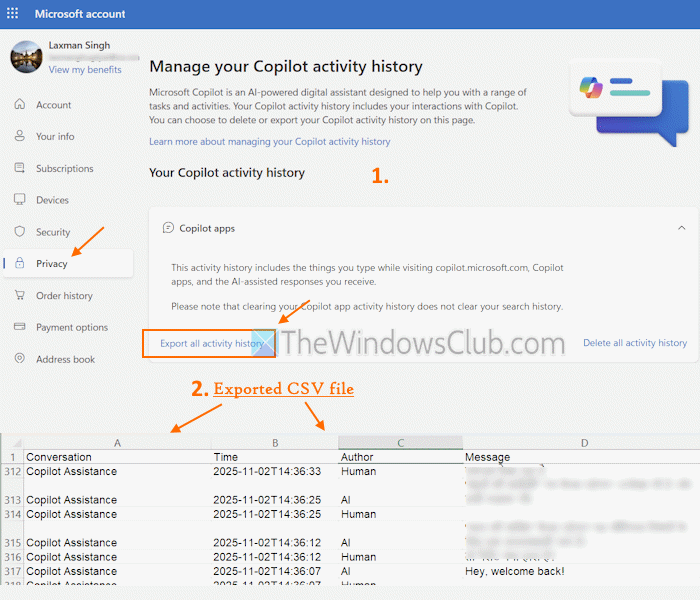Select column A header in spreadsheet
Image resolution: width=700 pixels, height=600 pixels.
[117, 443]
